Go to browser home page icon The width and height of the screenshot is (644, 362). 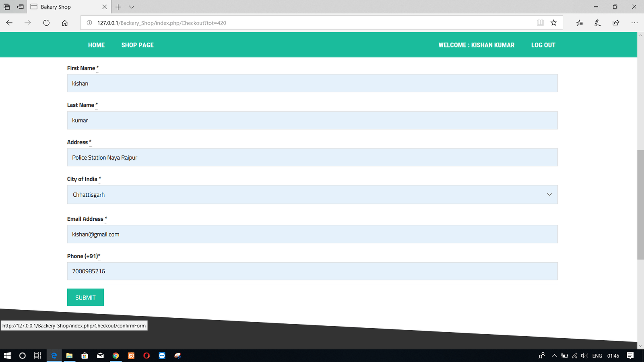coord(65,23)
